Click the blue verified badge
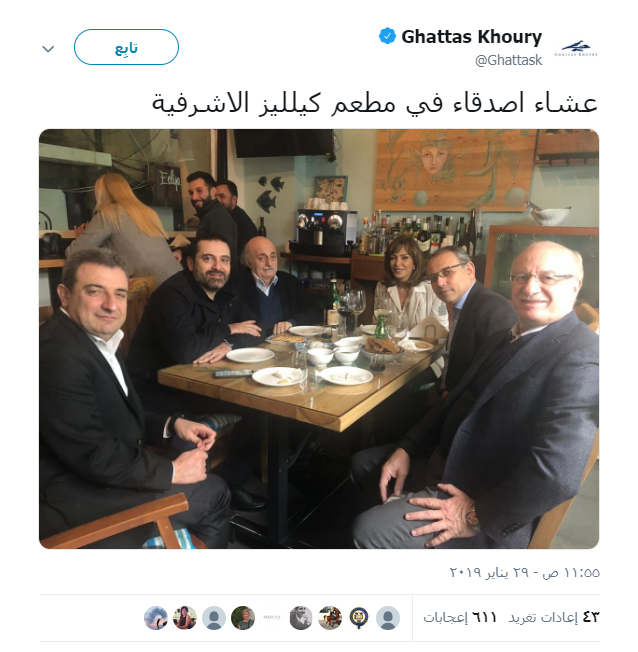Screen dimensions: 638x652 pyautogui.click(x=387, y=36)
